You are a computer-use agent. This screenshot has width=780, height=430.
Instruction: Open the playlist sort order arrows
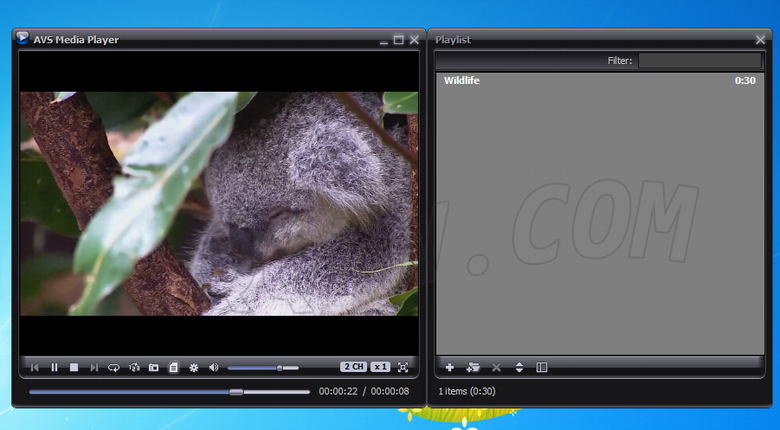tap(519, 368)
